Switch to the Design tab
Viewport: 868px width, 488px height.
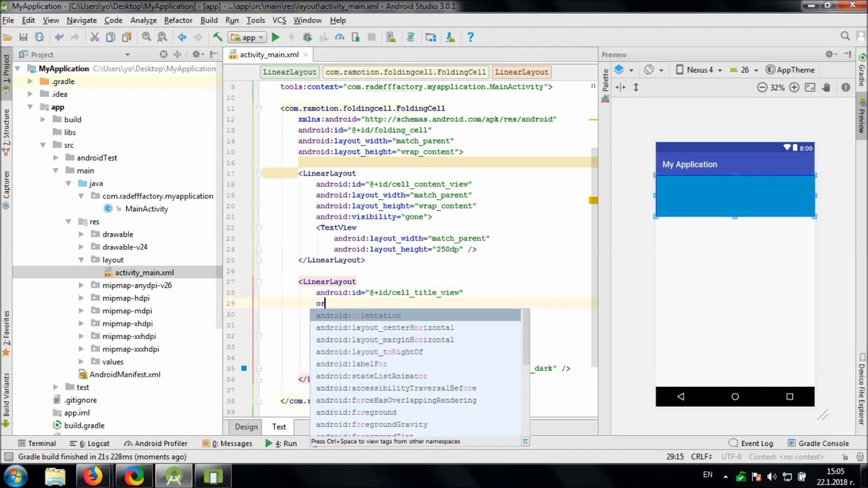click(x=246, y=426)
